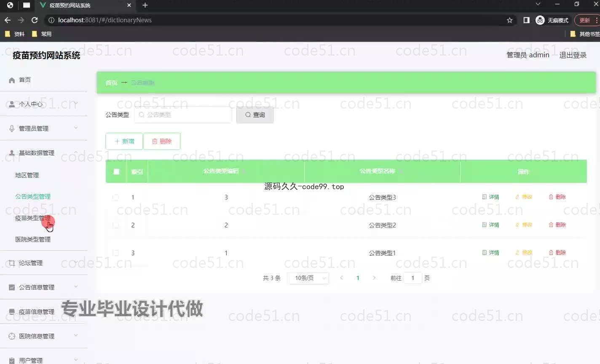Open new browser tab with plus
This screenshot has width=600, height=364.
pyautogui.click(x=145, y=5)
